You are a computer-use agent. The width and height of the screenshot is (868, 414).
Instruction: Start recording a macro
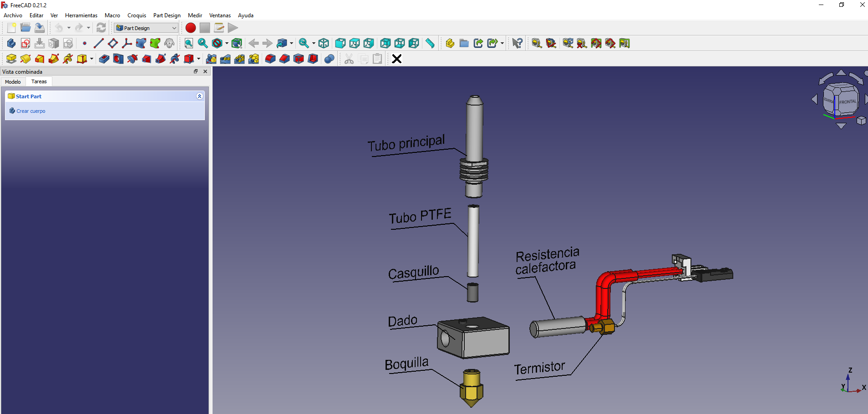point(190,28)
